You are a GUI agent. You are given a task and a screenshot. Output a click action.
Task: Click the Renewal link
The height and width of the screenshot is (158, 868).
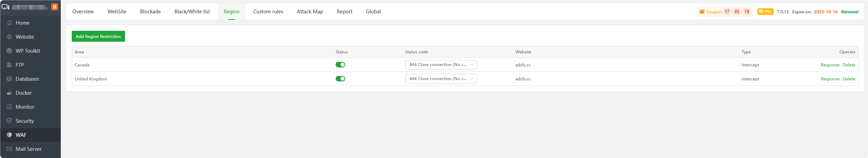point(850,12)
